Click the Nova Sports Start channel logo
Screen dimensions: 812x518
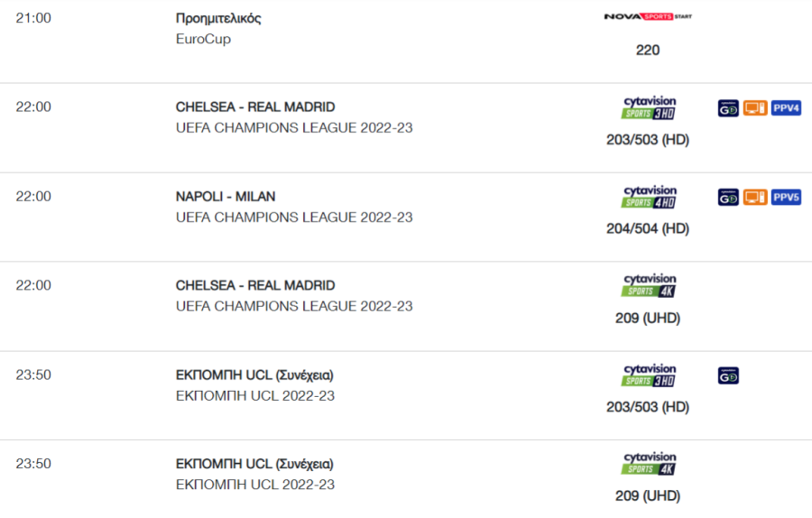(x=648, y=16)
